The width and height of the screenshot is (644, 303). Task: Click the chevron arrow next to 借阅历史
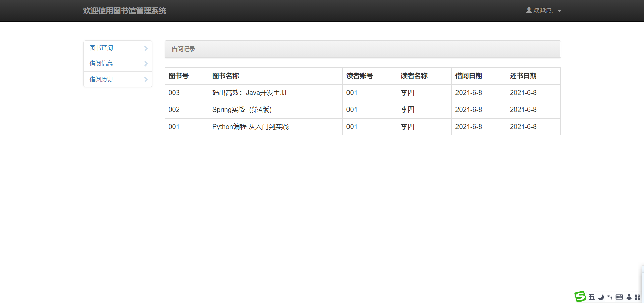click(x=146, y=79)
